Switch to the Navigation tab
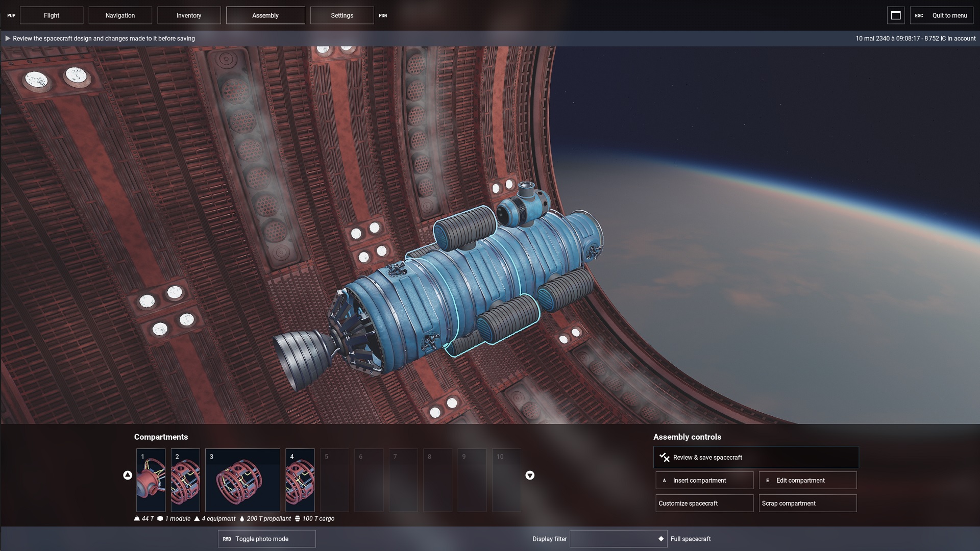The image size is (980, 551). (x=120, y=15)
